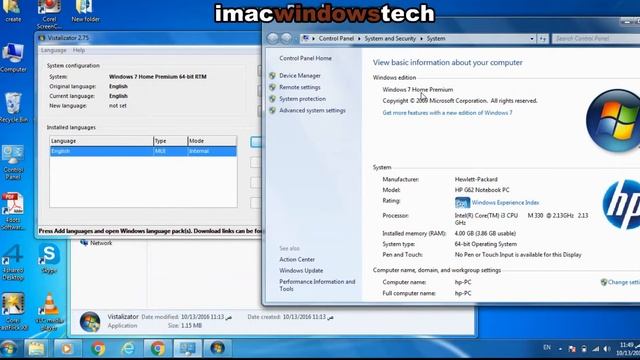The width and height of the screenshot is (640, 360).
Task: Open the first Chrome taskbar icon
Action: click(x=98, y=349)
